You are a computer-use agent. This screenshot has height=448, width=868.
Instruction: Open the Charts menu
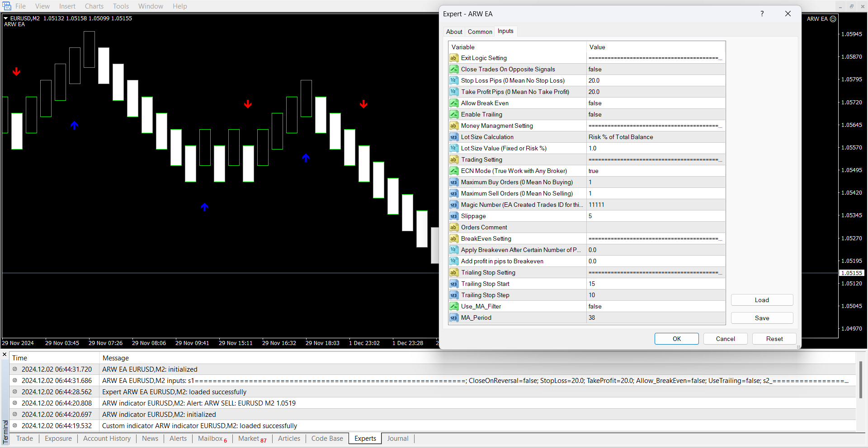point(94,6)
